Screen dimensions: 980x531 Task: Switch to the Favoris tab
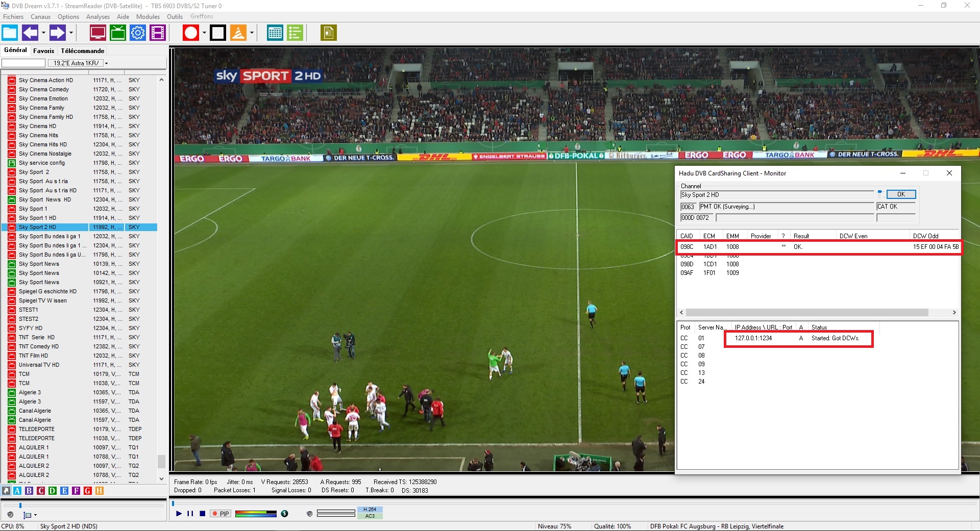coord(44,51)
